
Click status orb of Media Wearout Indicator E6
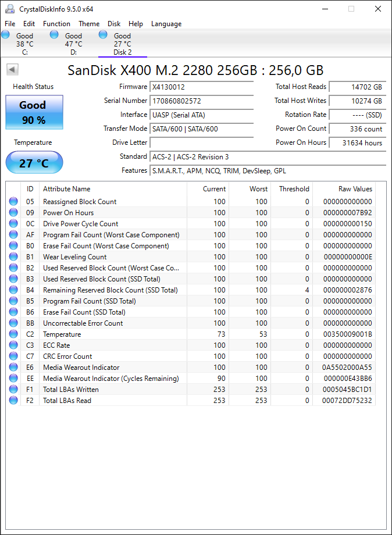[x=13, y=367]
